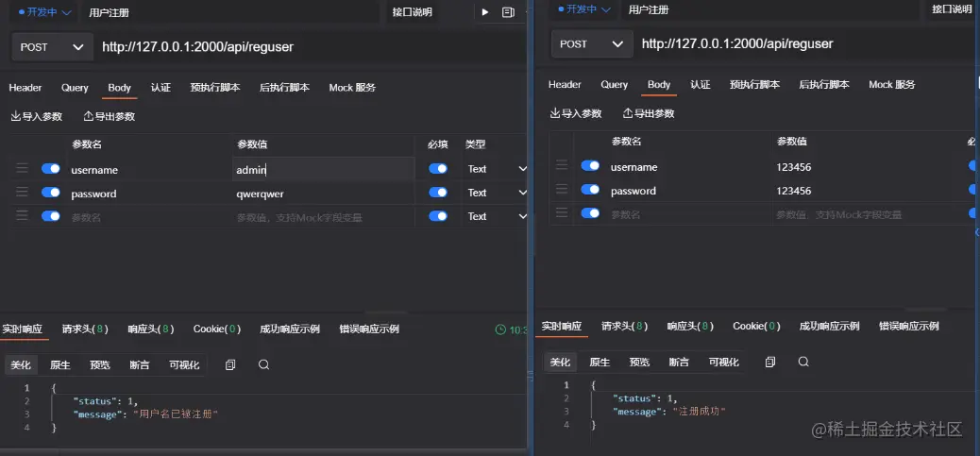Click 接口说明 button in left panel
Viewport: 980px width, 456px height.
tap(412, 12)
